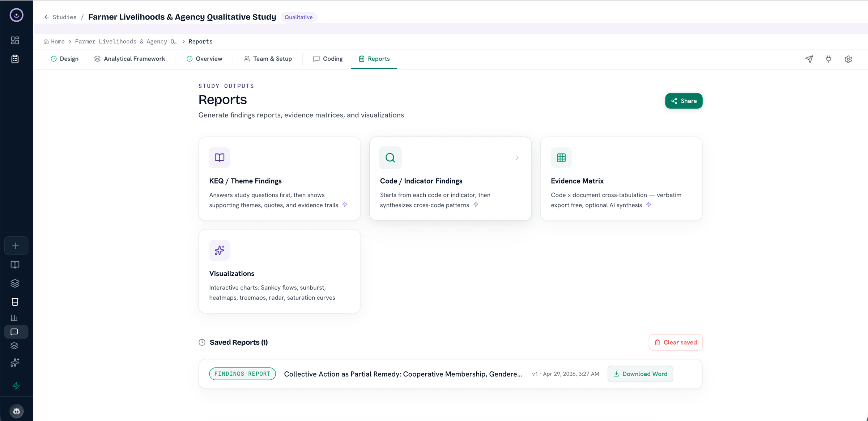This screenshot has width=868, height=421.
Task: Open KEQ / Theme Findings card title
Action: (245, 181)
